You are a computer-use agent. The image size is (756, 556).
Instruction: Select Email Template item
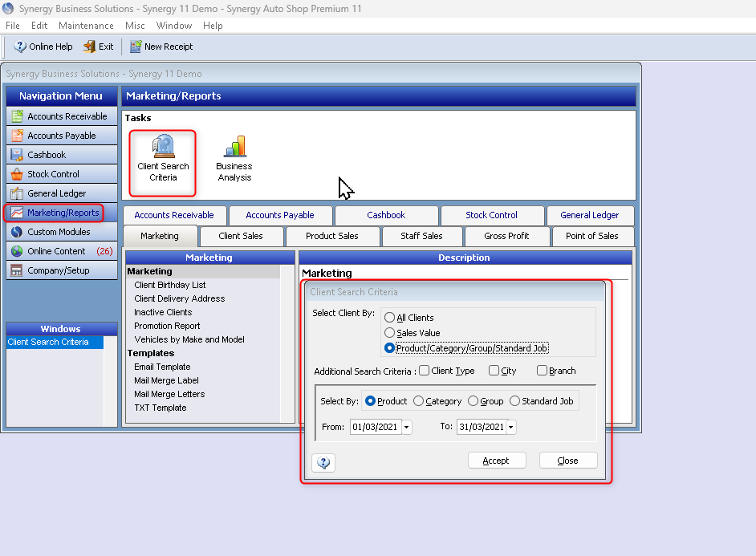click(162, 367)
